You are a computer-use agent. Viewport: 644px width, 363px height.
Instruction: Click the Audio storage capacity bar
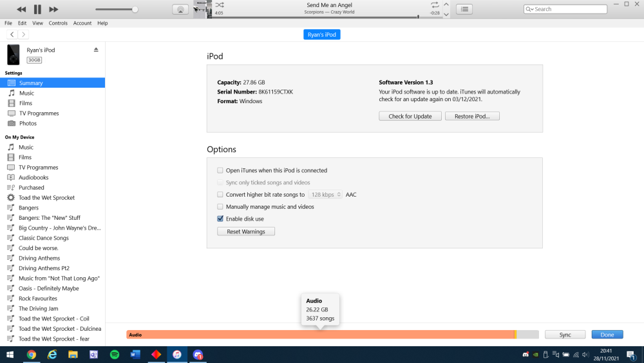(x=320, y=335)
